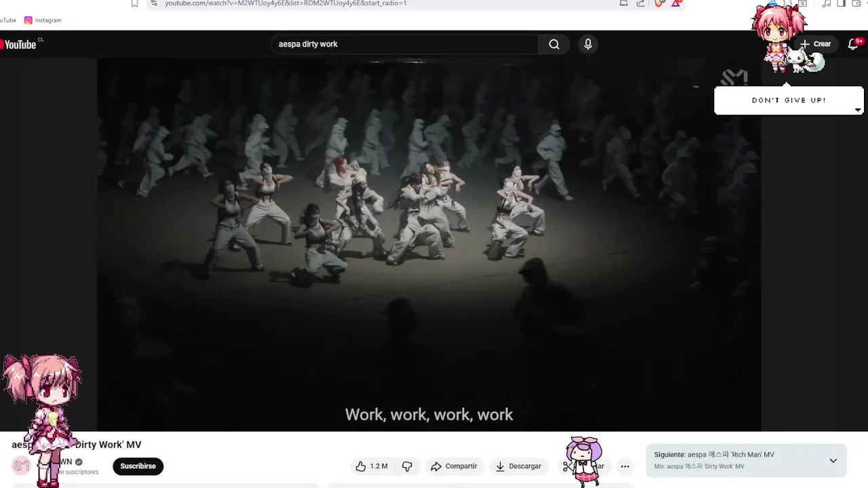The height and width of the screenshot is (488, 868).
Task: Click the 'Mix: aespa Dirty Work MV' label
Action: [699, 466]
